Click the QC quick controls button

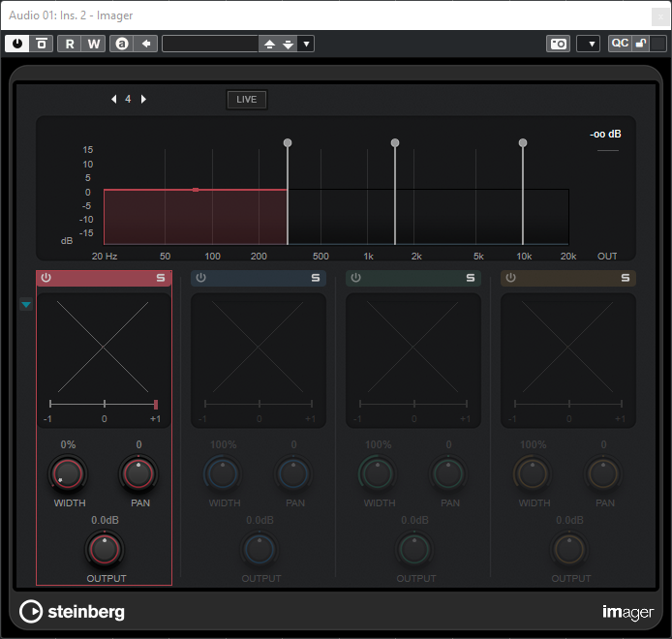tap(620, 44)
